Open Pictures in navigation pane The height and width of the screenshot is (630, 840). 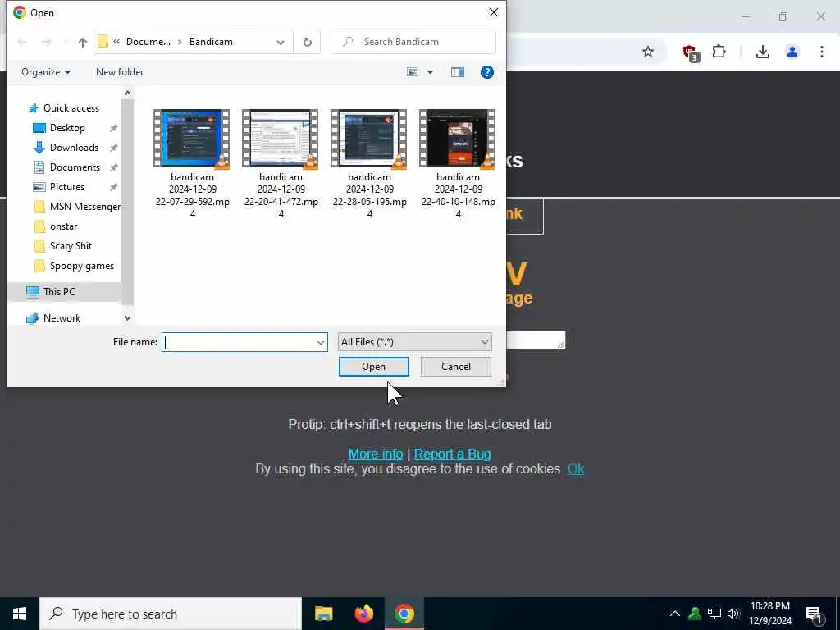click(67, 187)
